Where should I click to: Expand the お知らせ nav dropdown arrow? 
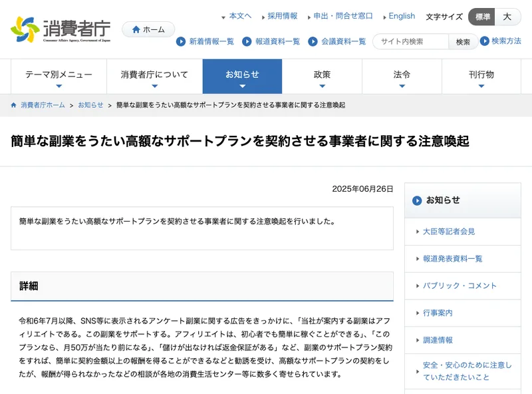(242, 87)
